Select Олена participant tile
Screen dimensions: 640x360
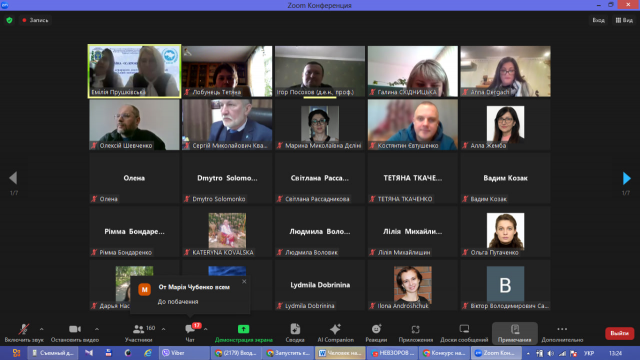coord(134,178)
